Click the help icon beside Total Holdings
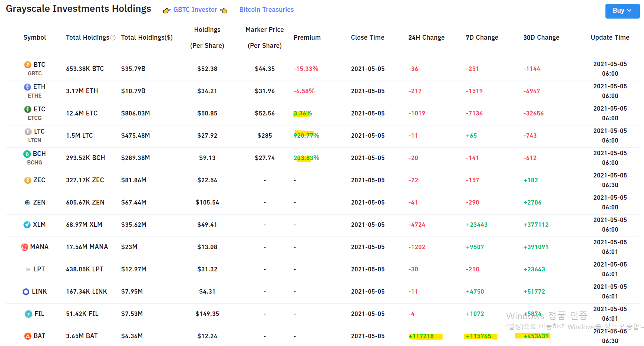 point(113,37)
